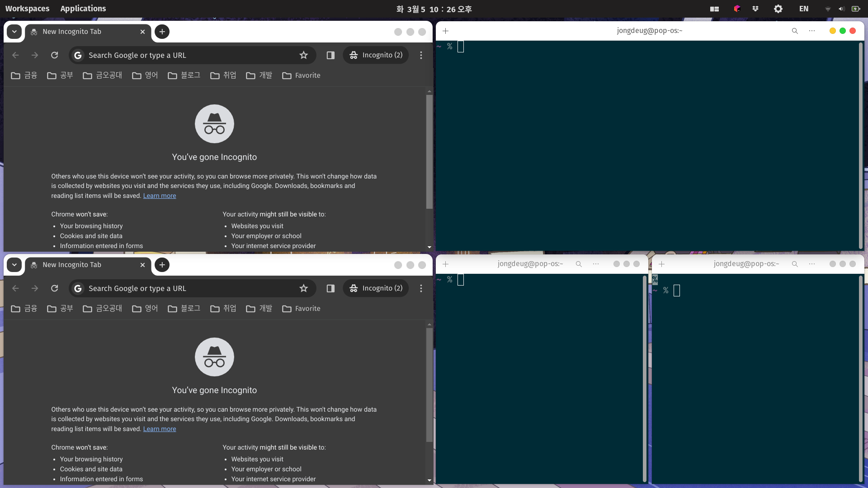This screenshot has height=488, width=868.
Task: Follow the Learn more link in the lower Chrome window
Action: 160,429
